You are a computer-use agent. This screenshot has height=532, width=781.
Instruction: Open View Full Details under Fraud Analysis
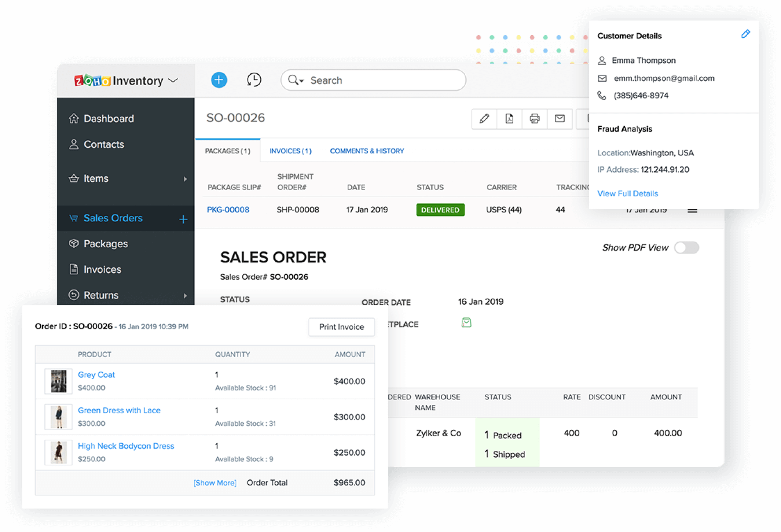(x=627, y=193)
